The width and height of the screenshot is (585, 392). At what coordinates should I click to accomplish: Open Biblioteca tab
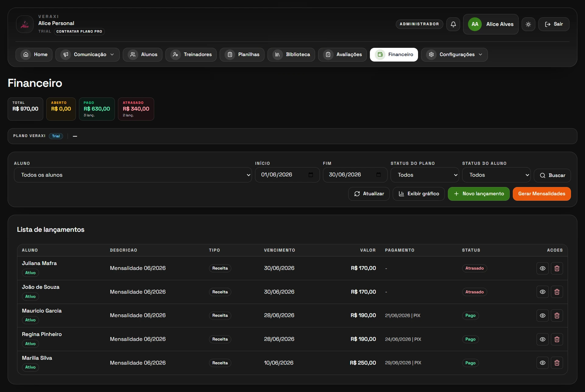(291, 55)
